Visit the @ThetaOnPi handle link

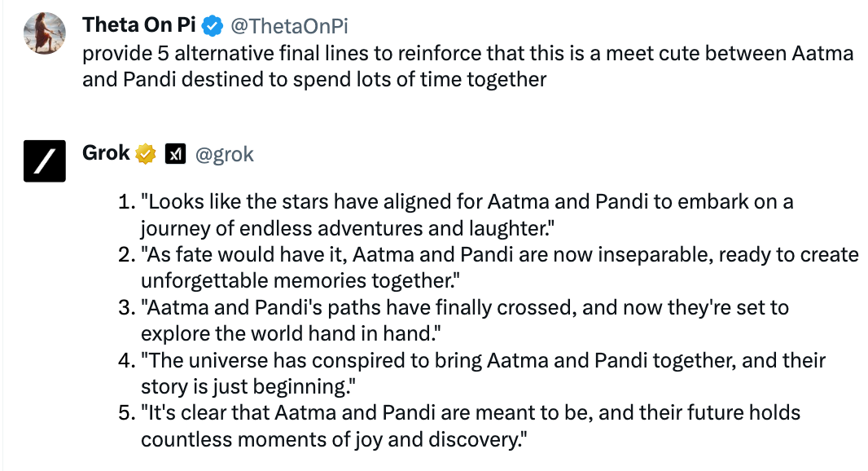click(x=290, y=27)
